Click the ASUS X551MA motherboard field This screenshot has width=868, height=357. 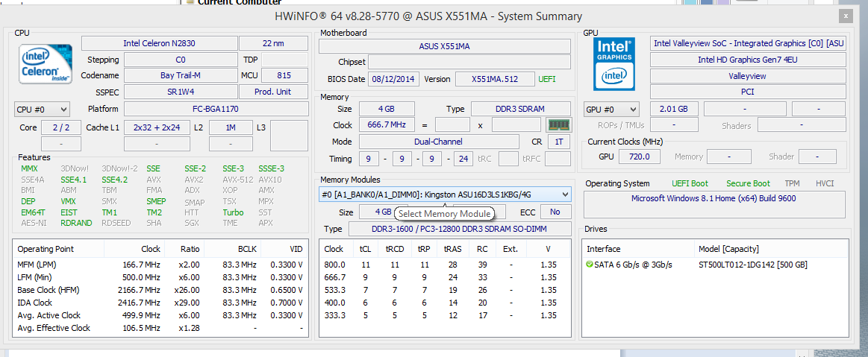click(x=445, y=46)
